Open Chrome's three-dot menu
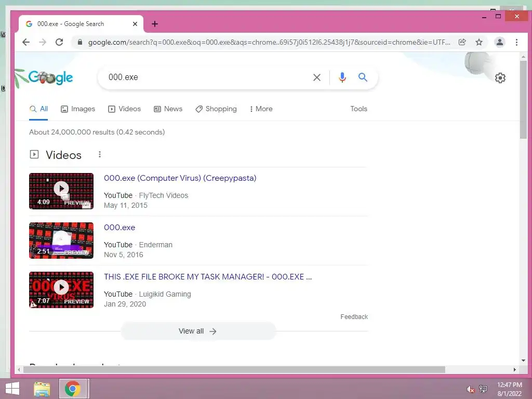 tap(516, 42)
